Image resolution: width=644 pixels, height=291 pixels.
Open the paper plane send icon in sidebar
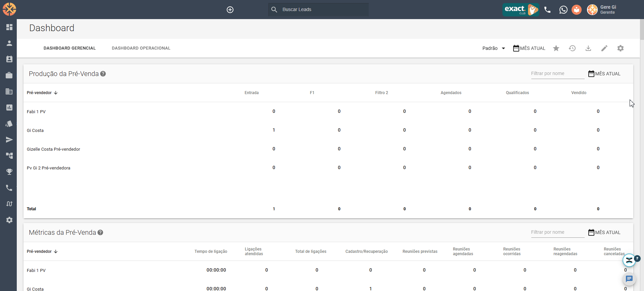[x=9, y=140]
